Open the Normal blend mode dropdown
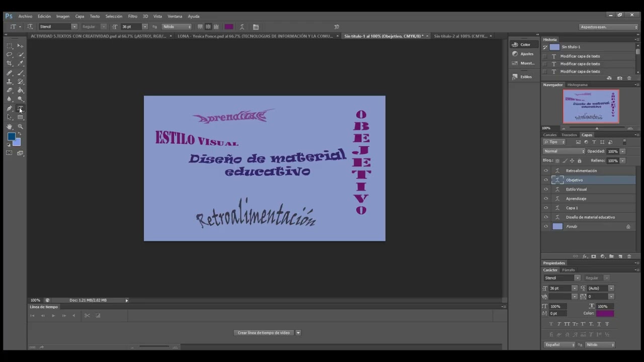 point(564,151)
